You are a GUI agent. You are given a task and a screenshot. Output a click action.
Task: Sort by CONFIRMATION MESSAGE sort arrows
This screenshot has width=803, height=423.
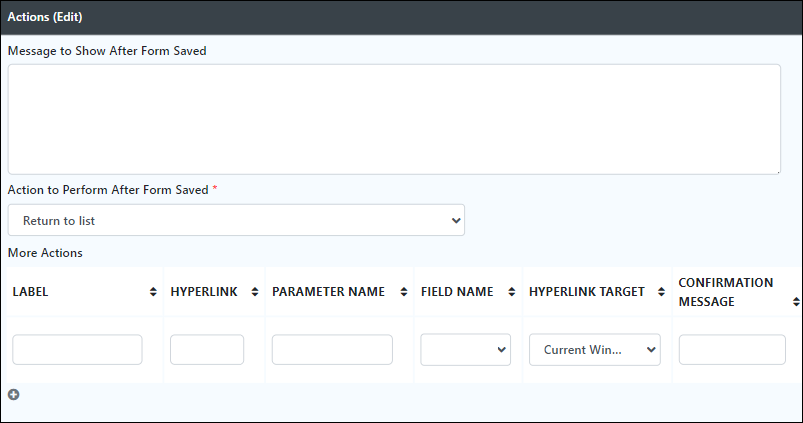click(x=796, y=302)
